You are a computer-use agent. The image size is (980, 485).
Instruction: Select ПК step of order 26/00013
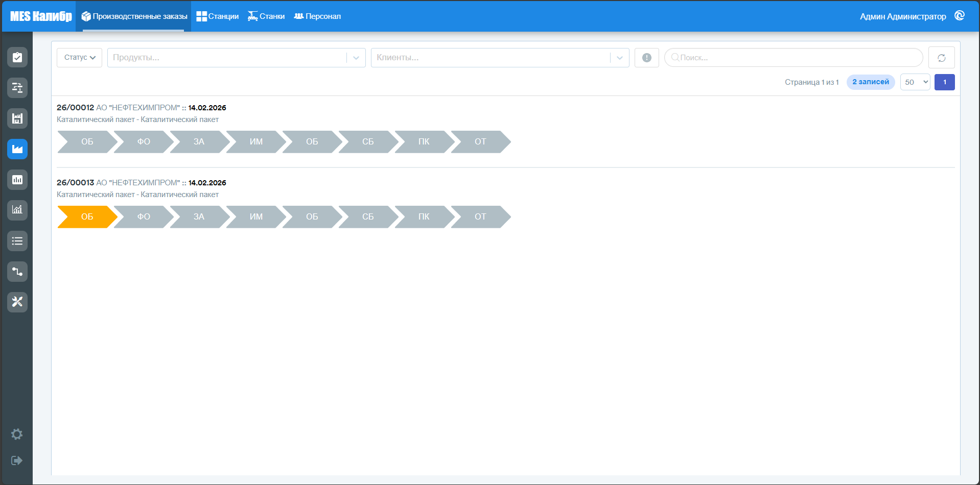[424, 217]
